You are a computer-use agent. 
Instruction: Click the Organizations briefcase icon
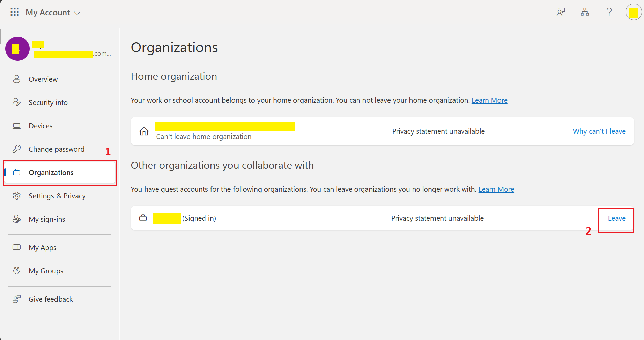[16, 172]
